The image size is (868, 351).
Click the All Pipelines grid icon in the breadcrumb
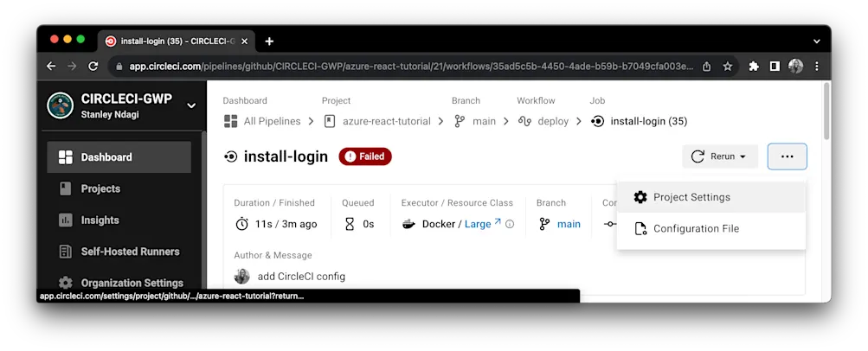230,121
